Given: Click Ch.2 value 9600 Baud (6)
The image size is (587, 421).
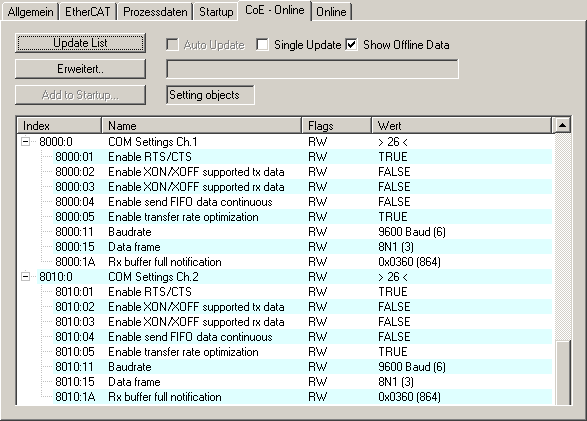Looking at the screenshot, I should [x=412, y=367].
